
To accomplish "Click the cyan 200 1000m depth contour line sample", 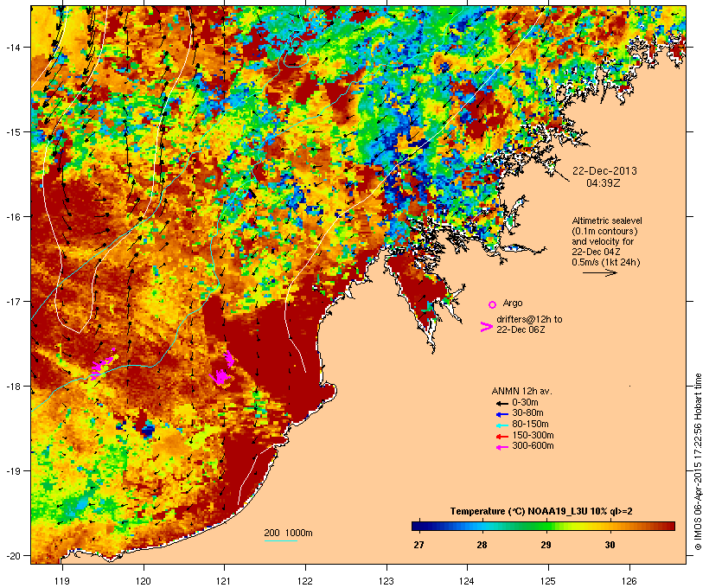I will [280, 541].
